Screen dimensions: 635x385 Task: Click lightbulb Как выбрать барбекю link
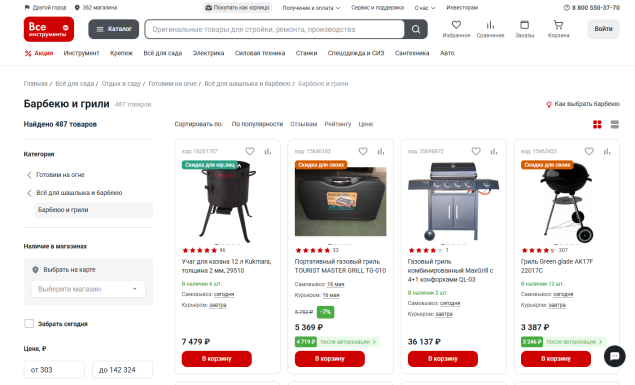[x=583, y=104]
